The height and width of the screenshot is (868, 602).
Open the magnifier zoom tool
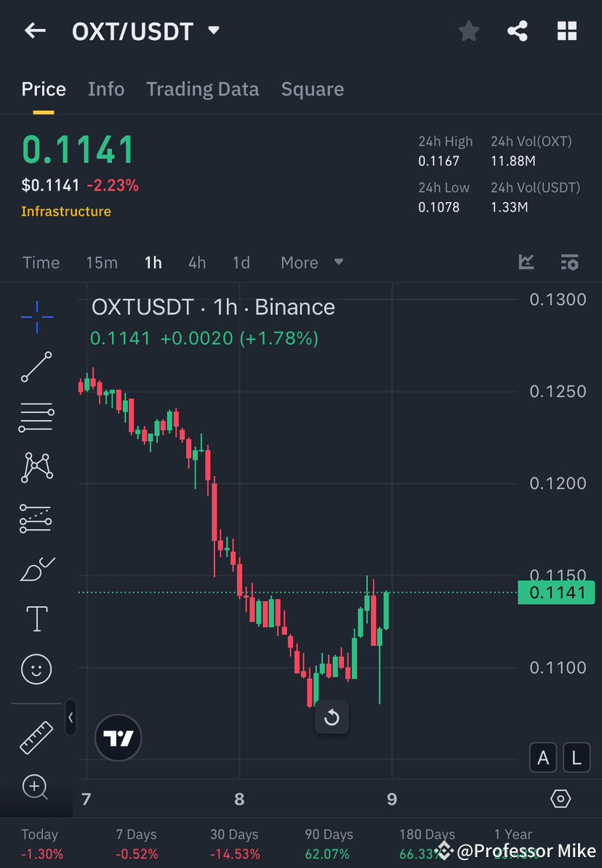(x=36, y=787)
